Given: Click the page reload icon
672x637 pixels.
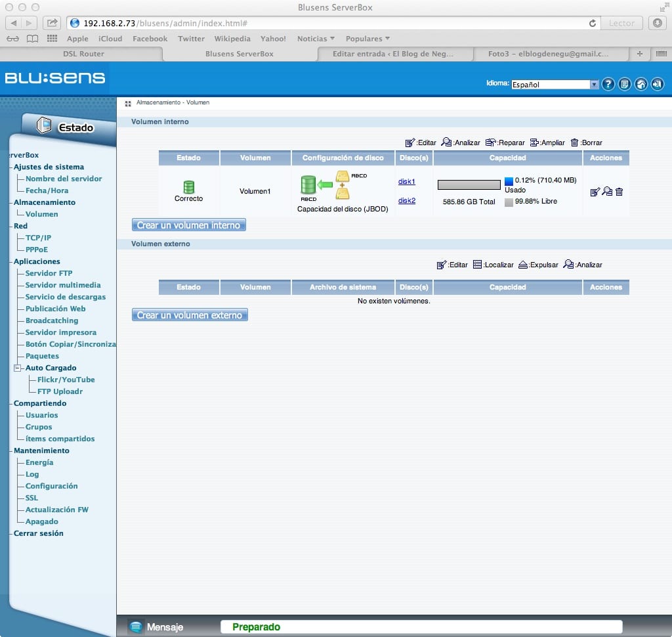Looking at the screenshot, I should click(593, 23).
